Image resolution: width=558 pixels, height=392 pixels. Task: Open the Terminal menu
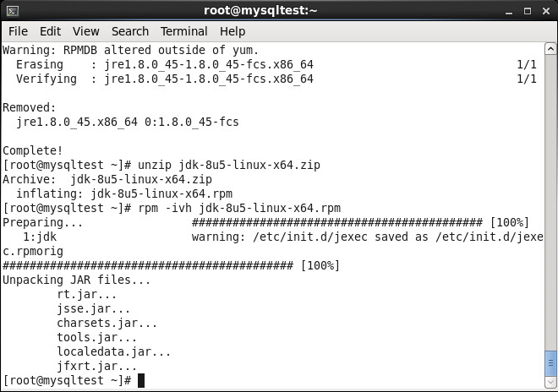click(183, 31)
